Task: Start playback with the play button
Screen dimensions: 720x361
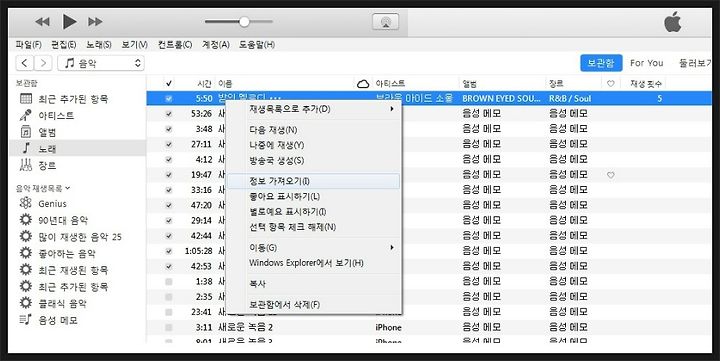Action: tap(69, 22)
